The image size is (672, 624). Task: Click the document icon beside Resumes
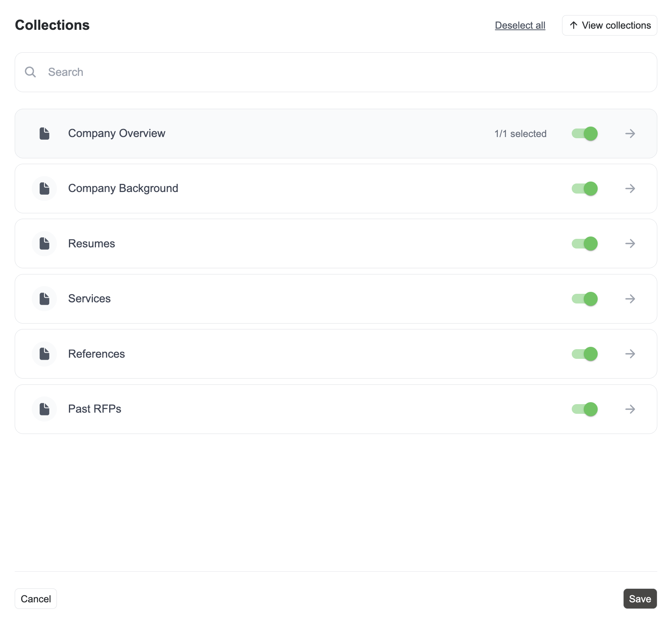[x=45, y=243]
